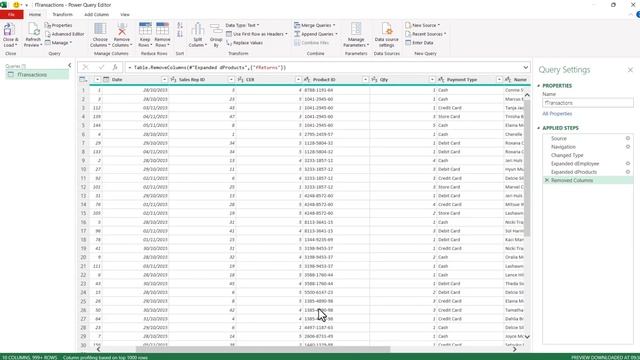Open Sales Rep ID column filter dropdown

[x=231, y=80]
